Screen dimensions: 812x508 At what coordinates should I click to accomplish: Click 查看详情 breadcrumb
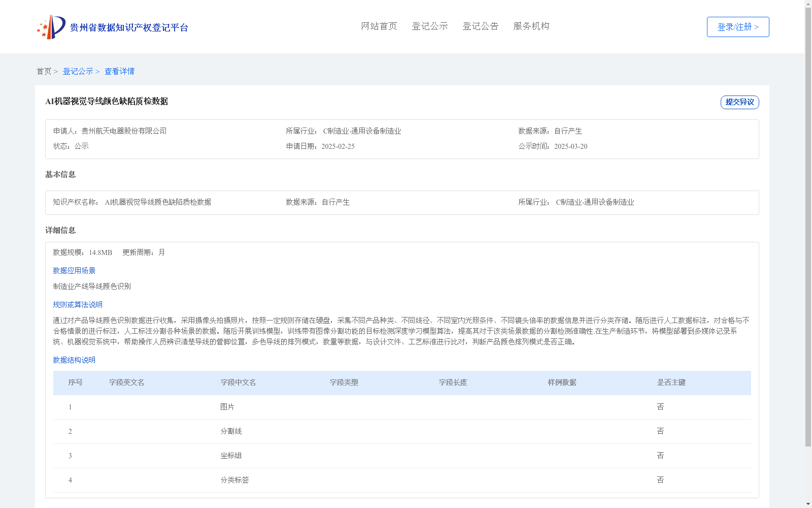(x=119, y=71)
